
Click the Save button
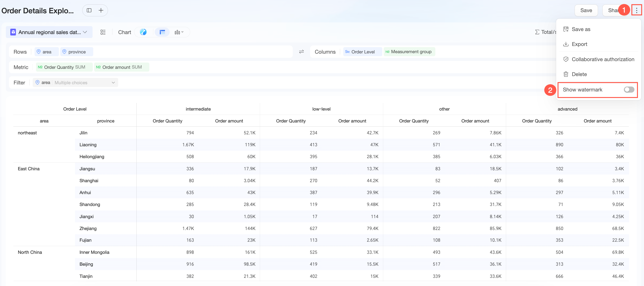click(x=586, y=10)
